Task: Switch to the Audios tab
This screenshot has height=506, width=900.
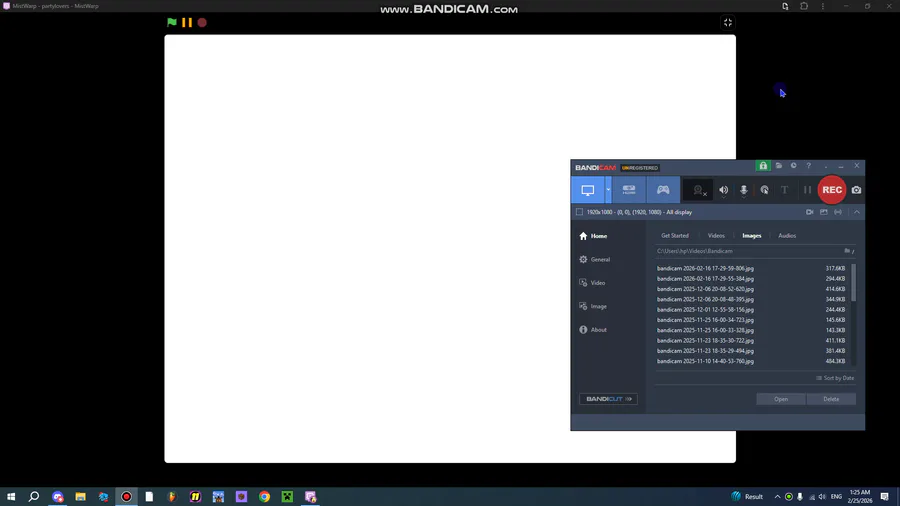Action: pos(787,236)
